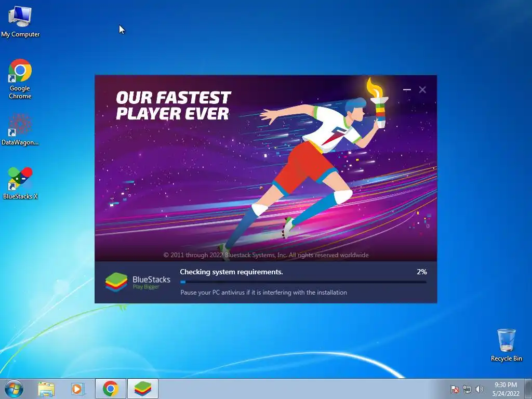Click the 'Pause your PC antivirus' hint text
The image size is (532, 399).
(x=263, y=292)
